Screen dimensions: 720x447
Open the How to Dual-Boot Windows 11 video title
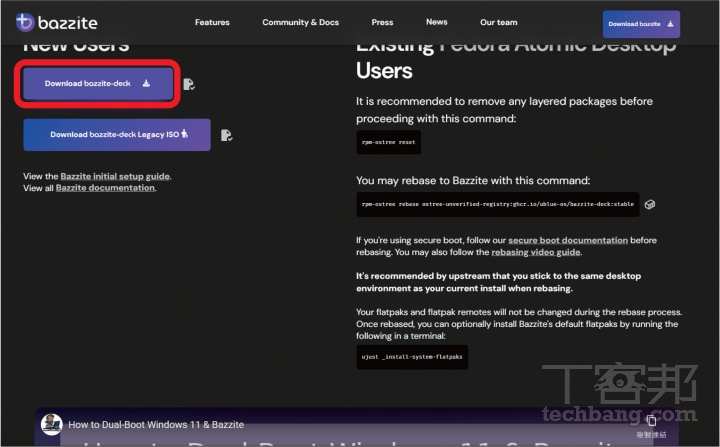[156, 424]
